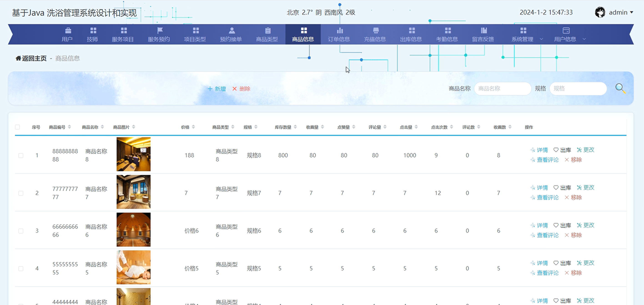This screenshot has height=305, width=644.
Task: Click the 订单信息 bar chart icon
Action: (340, 30)
